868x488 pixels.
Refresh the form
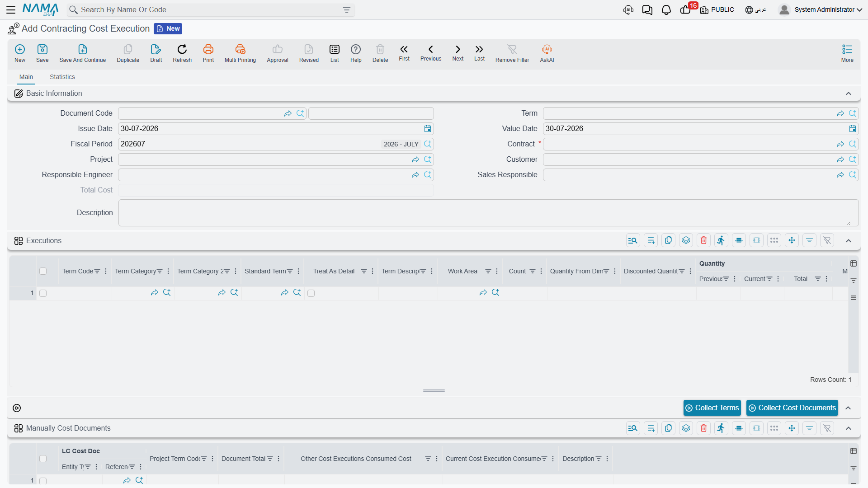[x=182, y=53]
